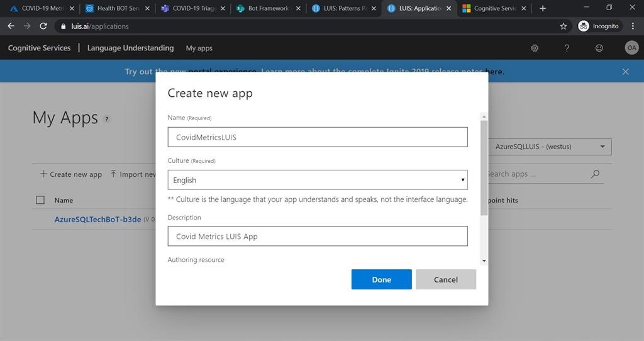Open the OA account avatar
The image size is (644, 341).
pos(631,48)
